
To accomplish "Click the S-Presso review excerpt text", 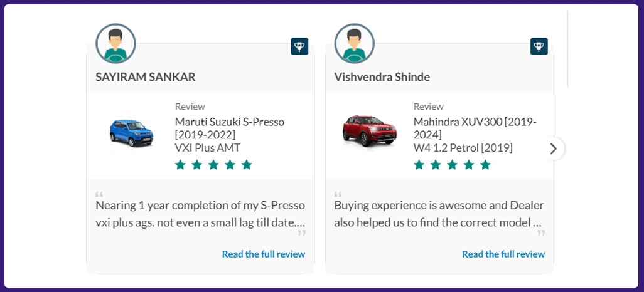I will (x=200, y=214).
